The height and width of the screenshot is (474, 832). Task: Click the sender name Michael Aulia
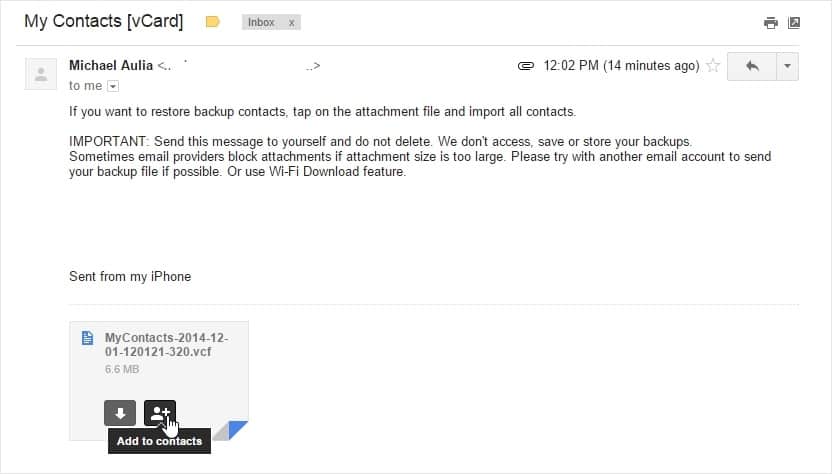pyautogui.click(x=111, y=65)
